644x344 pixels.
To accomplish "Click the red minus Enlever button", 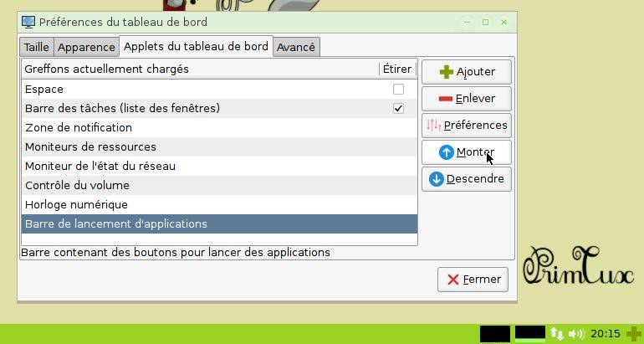I will [x=467, y=99].
